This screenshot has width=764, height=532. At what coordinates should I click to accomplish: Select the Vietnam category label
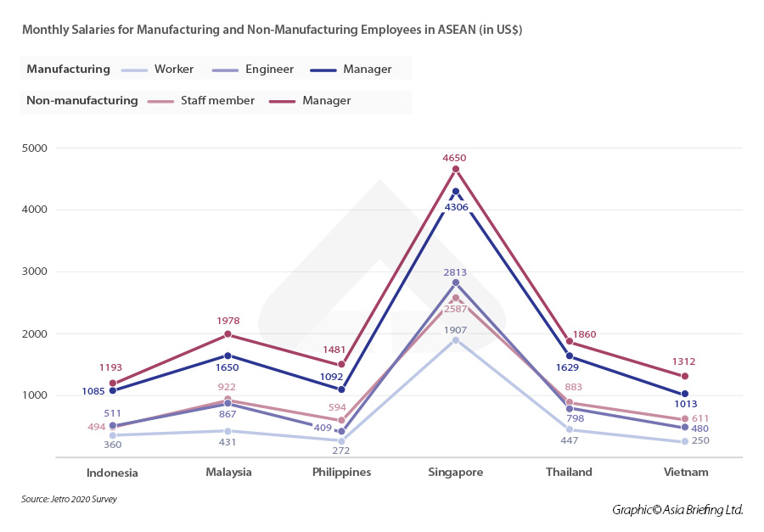[685, 473]
